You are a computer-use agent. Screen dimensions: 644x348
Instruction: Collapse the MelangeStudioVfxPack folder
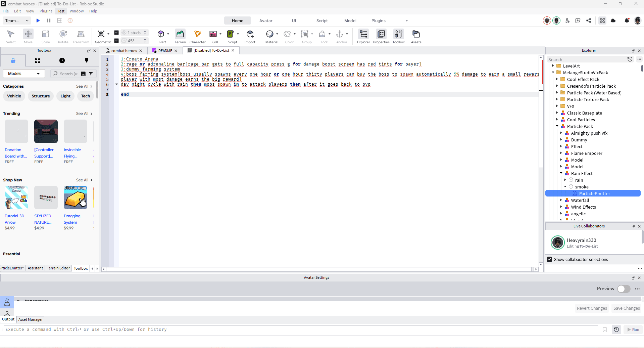[x=553, y=73]
